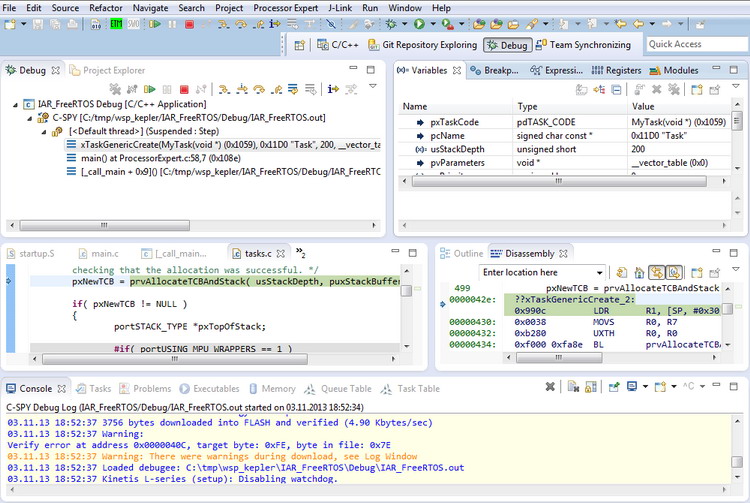The width and height of the screenshot is (750, 503).
Task: Click Disassembly Refresh view icon
Action: click(622, 273)
